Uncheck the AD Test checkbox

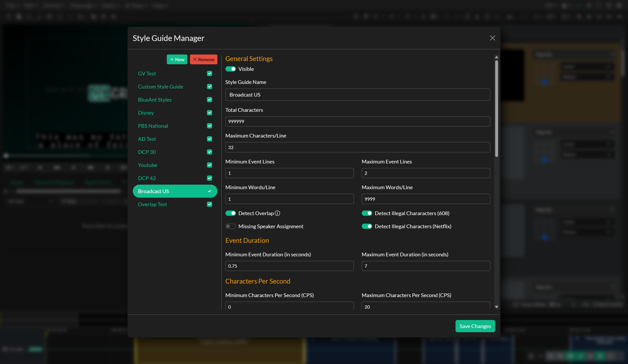point(209,139)
